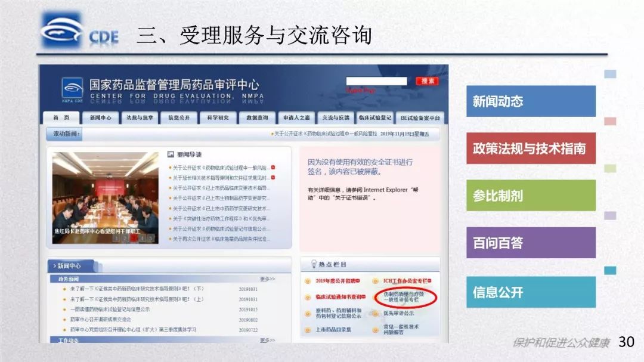
Task: Click the NMPA CDE website logo
Action: point(72,89)
